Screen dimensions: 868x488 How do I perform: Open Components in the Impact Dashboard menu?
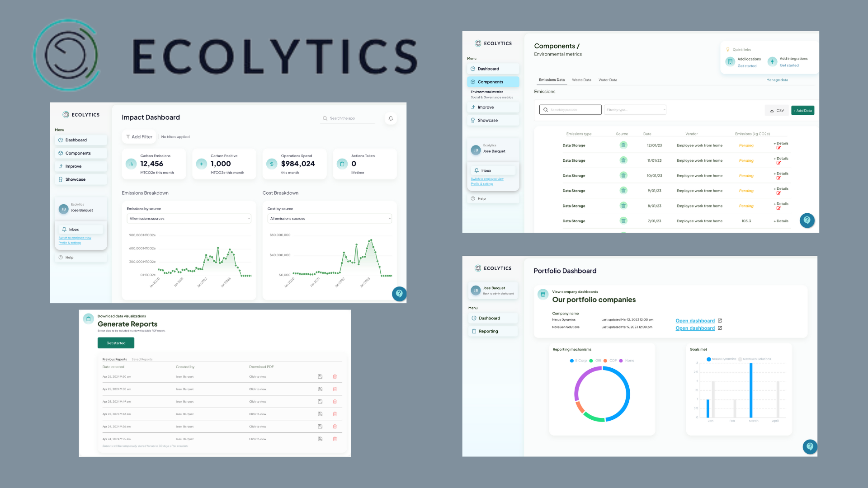[x=81, y=153]
